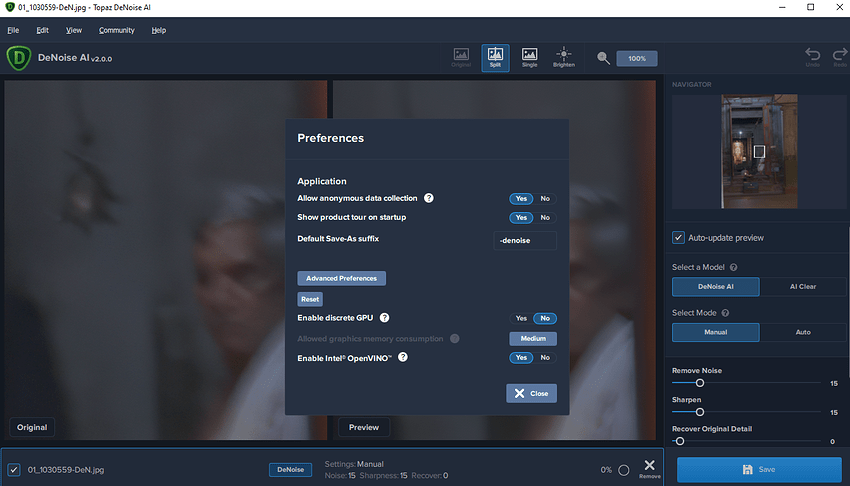Open help for anonymous data collection
Screen dimensions: 850x486
[x=429, y=198]
